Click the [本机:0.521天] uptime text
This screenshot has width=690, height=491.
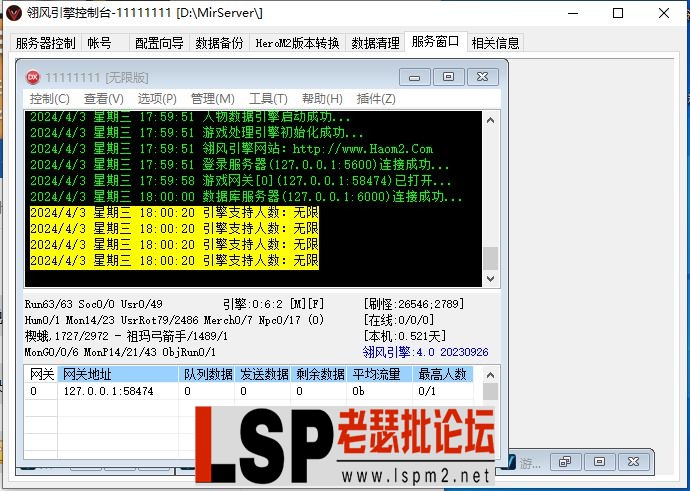(404, 336)
